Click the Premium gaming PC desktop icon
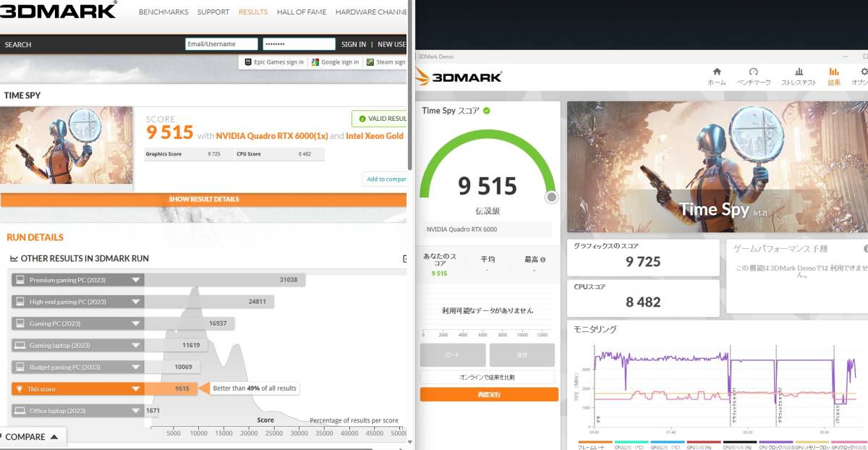The width and height of the screenshot is (868, 450). (x=20, y=280)
